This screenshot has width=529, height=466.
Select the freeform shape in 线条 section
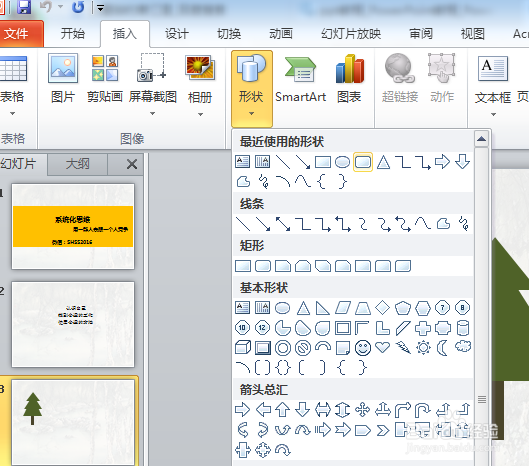point(443,224)
